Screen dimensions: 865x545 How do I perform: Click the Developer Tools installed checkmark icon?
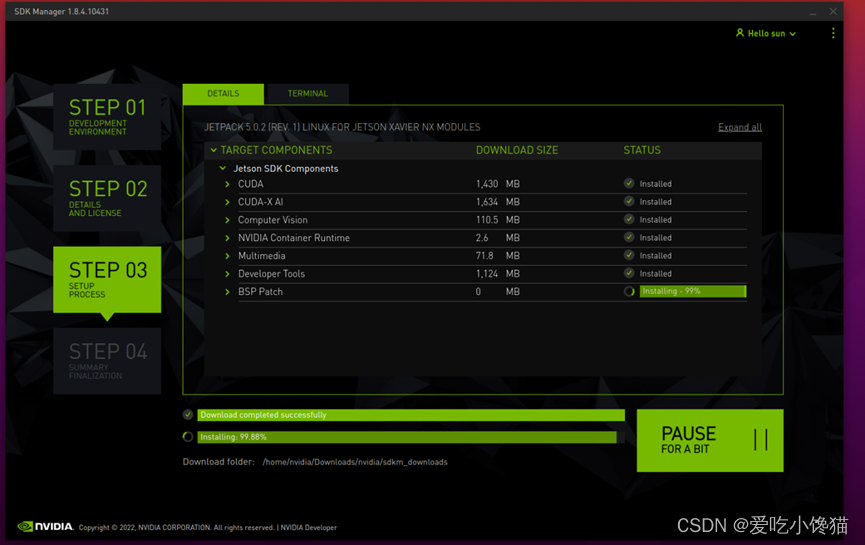point(629,273)
